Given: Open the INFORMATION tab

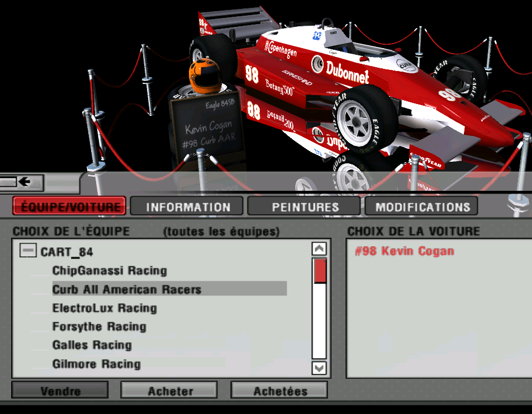Looking at the screenshot, I should (187, 206).
